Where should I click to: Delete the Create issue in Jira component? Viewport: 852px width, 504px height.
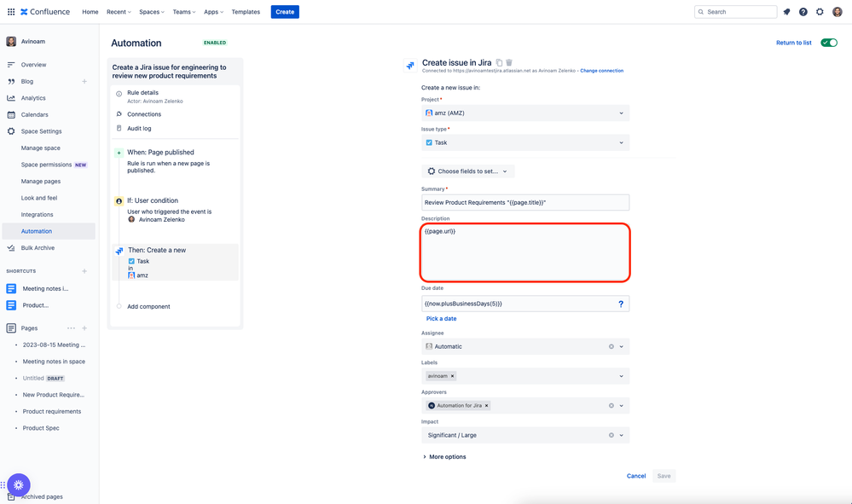(509, 62)
